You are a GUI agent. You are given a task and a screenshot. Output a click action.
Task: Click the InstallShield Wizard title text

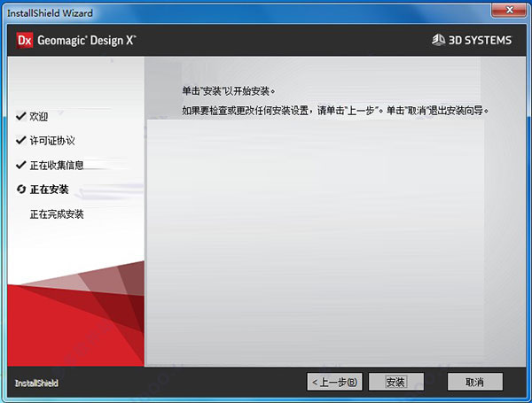click(x=50, y=13)
